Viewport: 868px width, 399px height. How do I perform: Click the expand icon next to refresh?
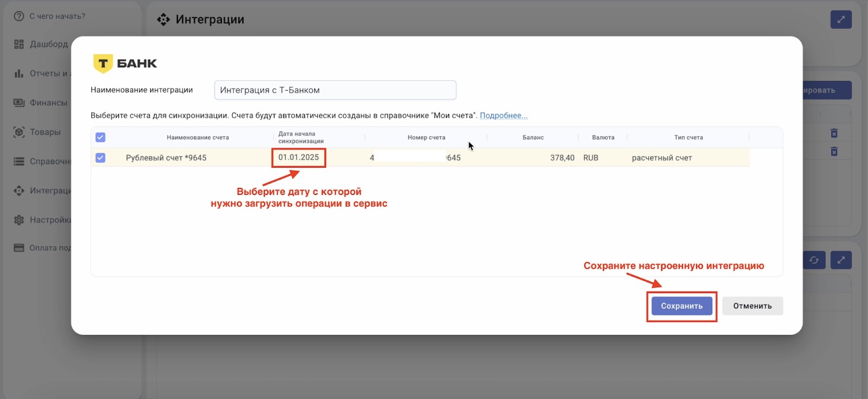tap(841, 260)
